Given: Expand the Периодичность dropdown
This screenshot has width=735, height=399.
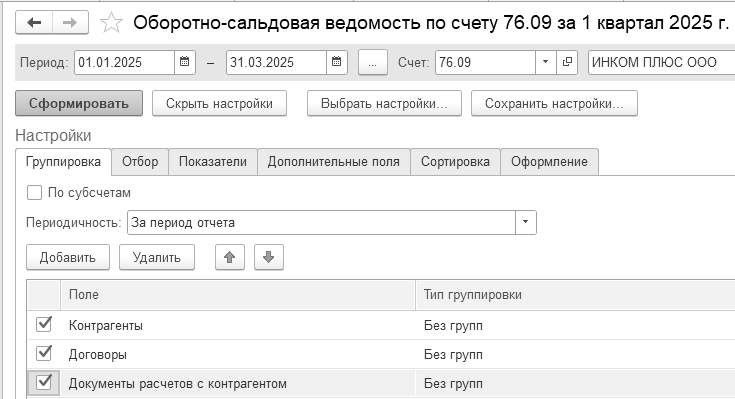Looking at the screenshot, I should [525, 222].
